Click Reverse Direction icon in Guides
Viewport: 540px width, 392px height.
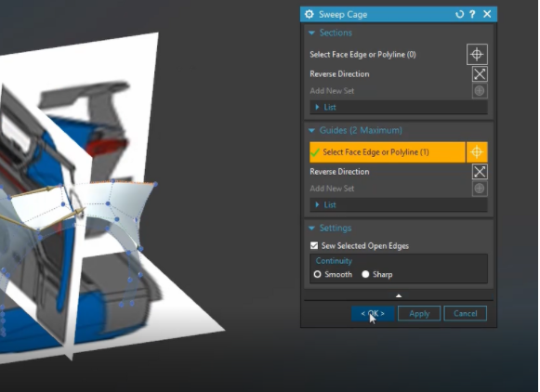click(480, 172)
